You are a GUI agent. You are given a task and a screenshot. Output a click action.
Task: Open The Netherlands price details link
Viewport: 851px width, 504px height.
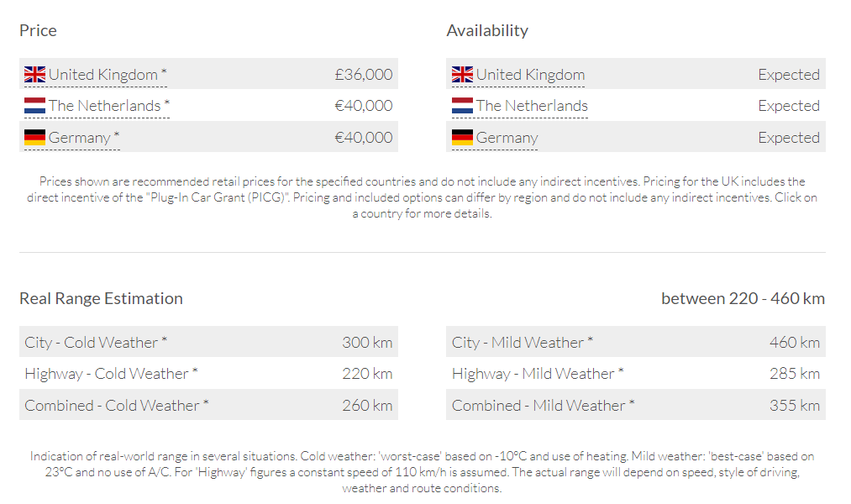click(x=105, y=106)
